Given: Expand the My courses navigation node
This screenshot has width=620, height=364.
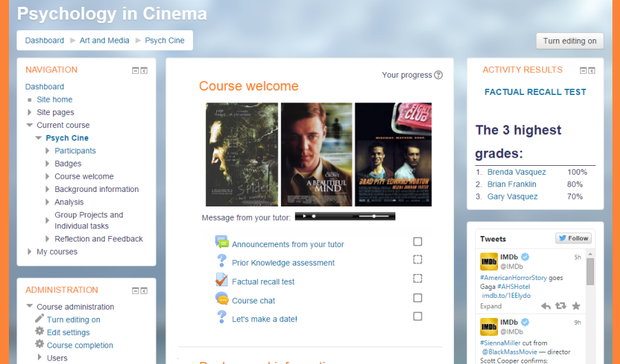Looking at the screenshot, I should 30,252.
